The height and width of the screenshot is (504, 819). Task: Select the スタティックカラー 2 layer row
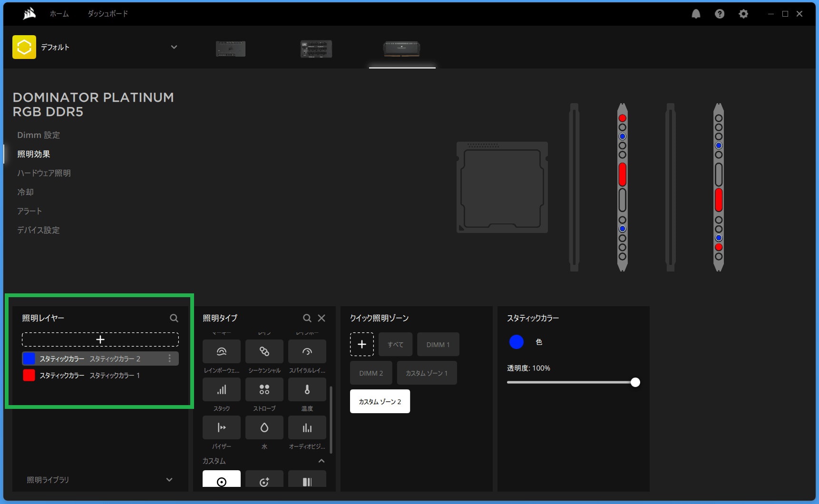point(100,359)
